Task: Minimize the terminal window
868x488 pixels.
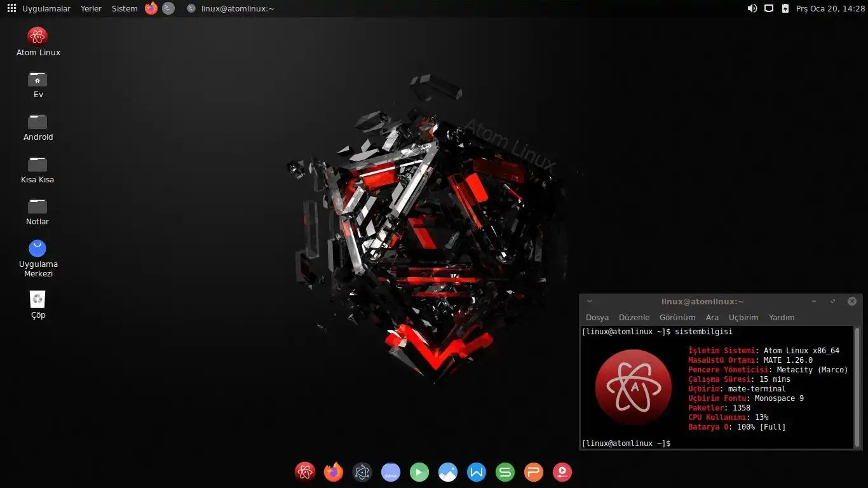Action: 814,301
